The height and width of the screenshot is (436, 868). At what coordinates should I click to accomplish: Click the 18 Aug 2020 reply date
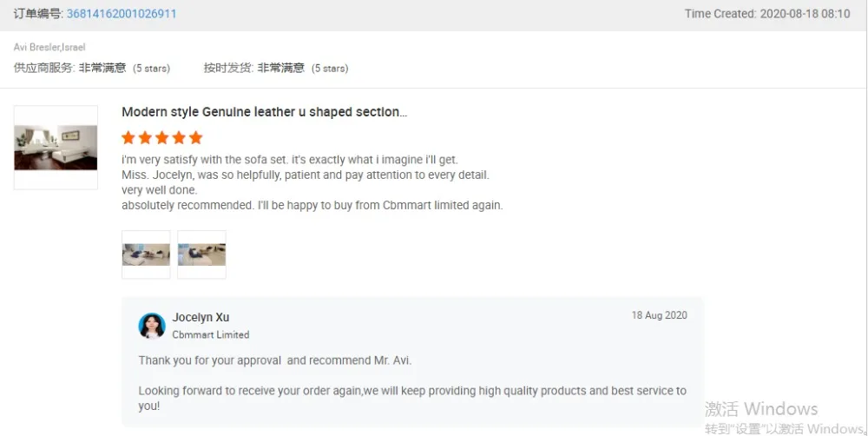(659, 315)
